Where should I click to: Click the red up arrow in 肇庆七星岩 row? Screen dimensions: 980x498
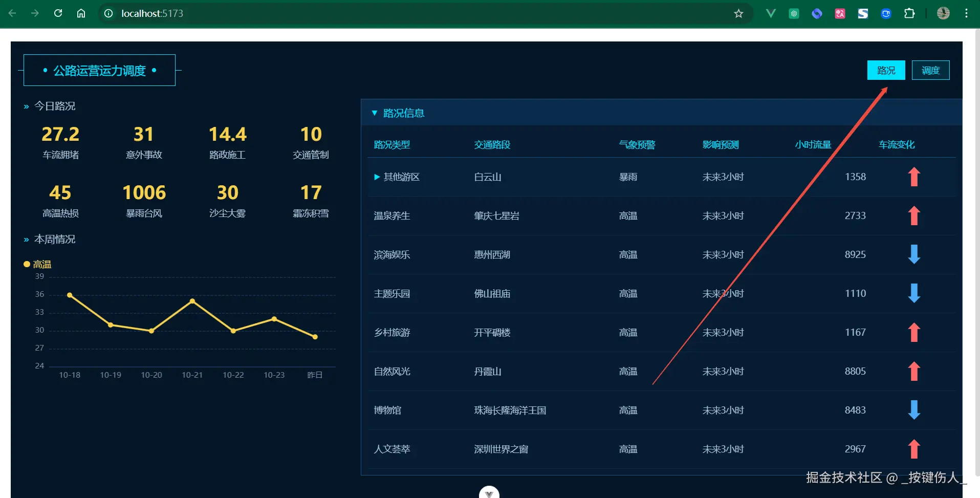tap(914, 215)
